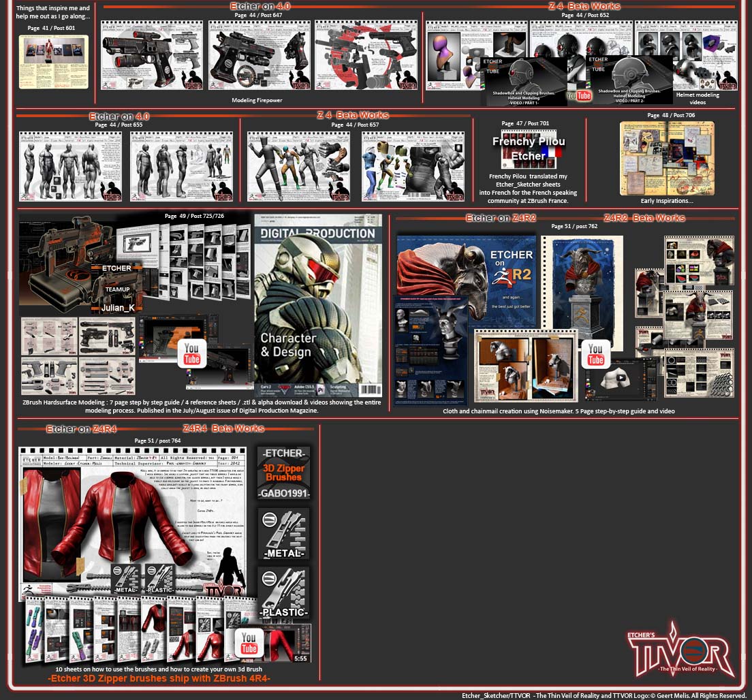Open the first anatomy sheet under Post 655

[x=71, y=166]
